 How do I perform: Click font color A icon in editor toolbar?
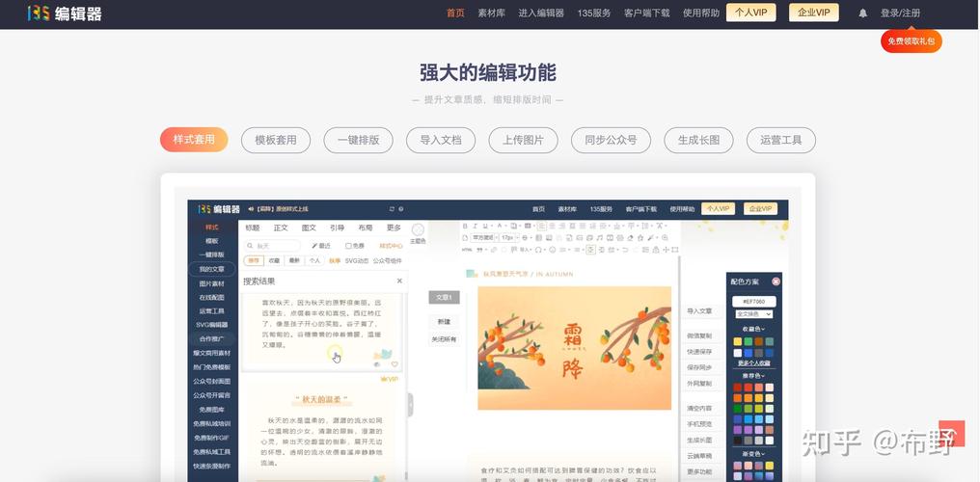coord(500,226)
